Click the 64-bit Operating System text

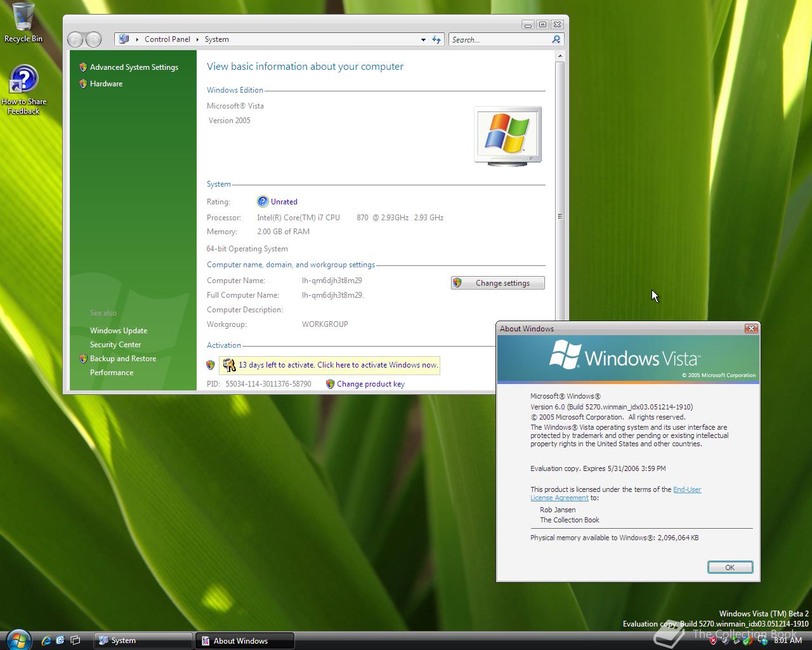pyautogui.click(x=247, y=249)
